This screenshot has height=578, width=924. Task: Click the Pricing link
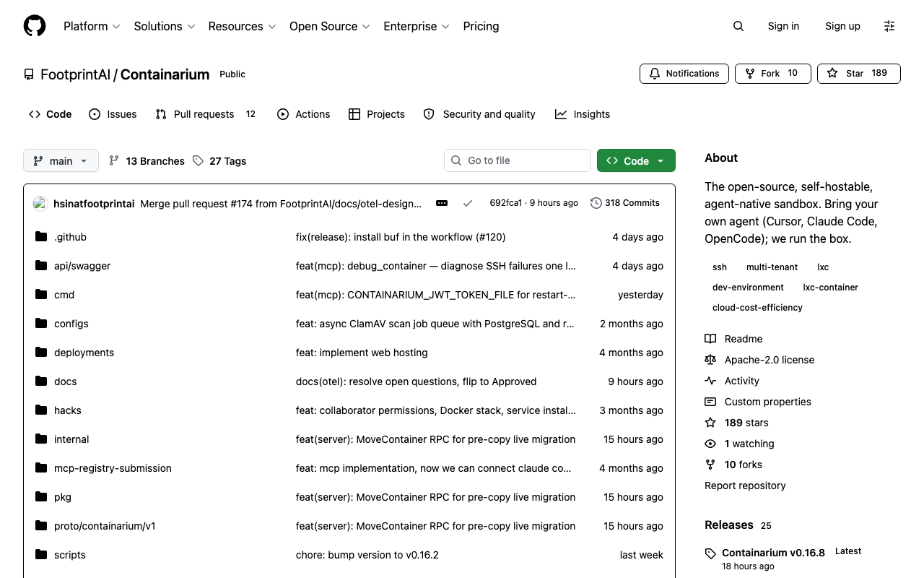(x=481, y=26)
